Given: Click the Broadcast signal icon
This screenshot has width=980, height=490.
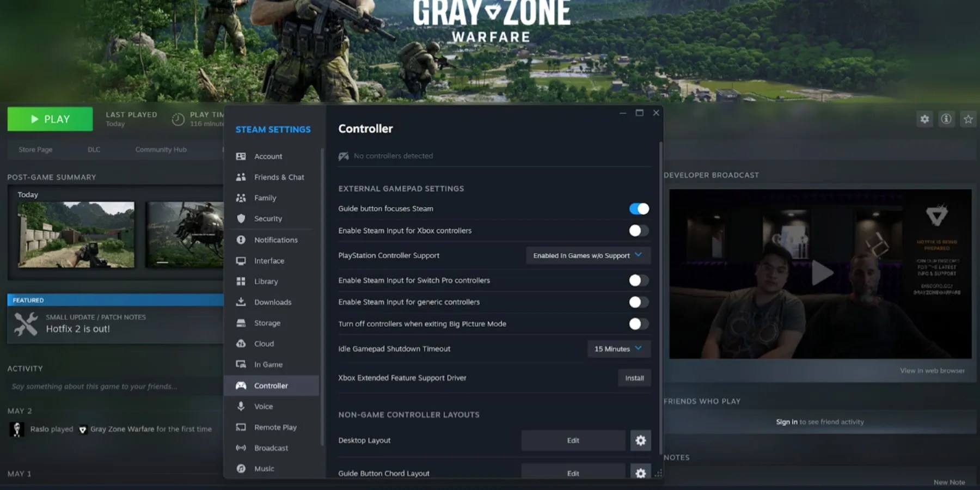Looking at the screenshot, I should click(x=241, y=448).
